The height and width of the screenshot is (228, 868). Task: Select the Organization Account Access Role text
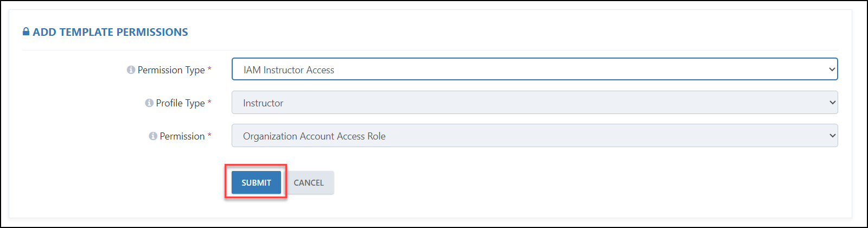(x=314, y=136)
